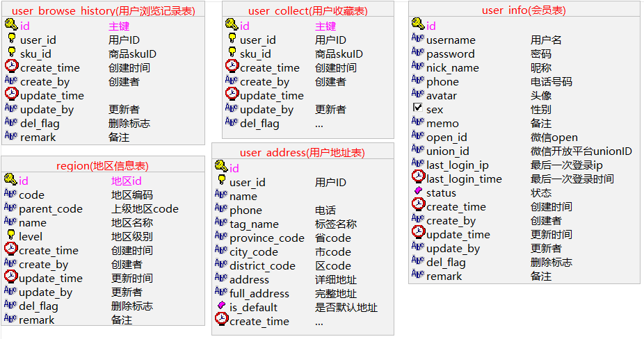Viewport: 644px width, 339px height.
Task: Click the comment 最后一次登录时间
Action: point(572,179)
